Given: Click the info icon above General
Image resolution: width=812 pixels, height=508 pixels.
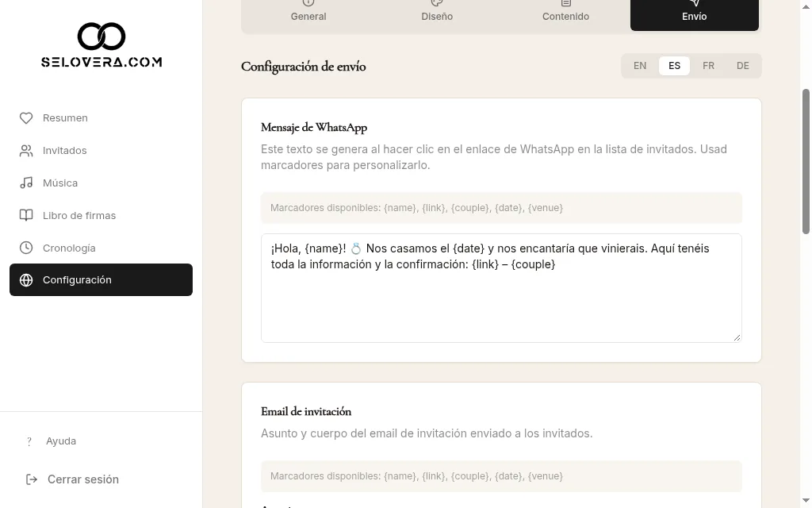Looking at the screenshot, I should 308,2.
